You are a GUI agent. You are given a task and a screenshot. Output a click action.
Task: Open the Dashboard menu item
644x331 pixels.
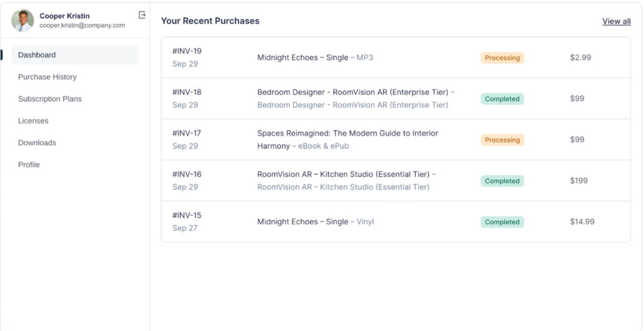37,55
